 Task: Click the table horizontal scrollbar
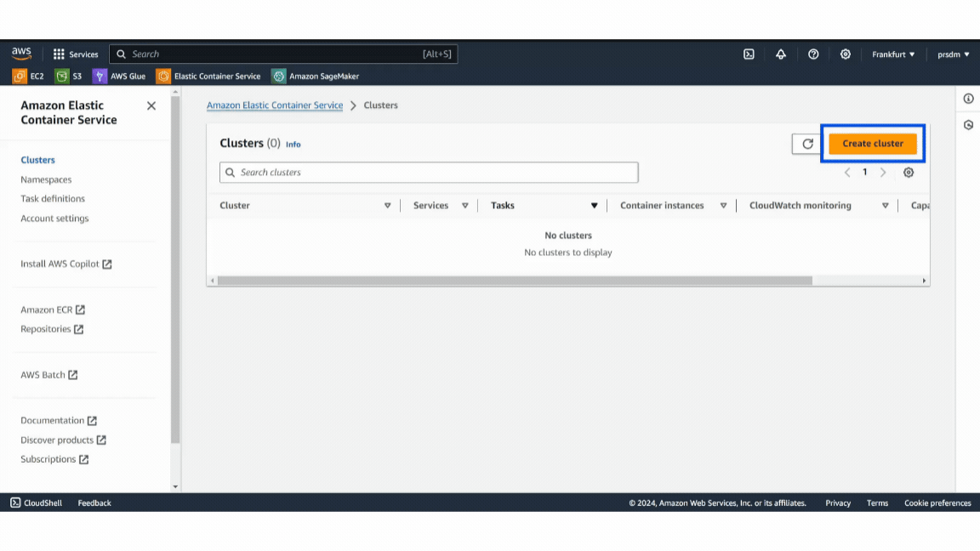pyautogui.click(x=515, y=281)
